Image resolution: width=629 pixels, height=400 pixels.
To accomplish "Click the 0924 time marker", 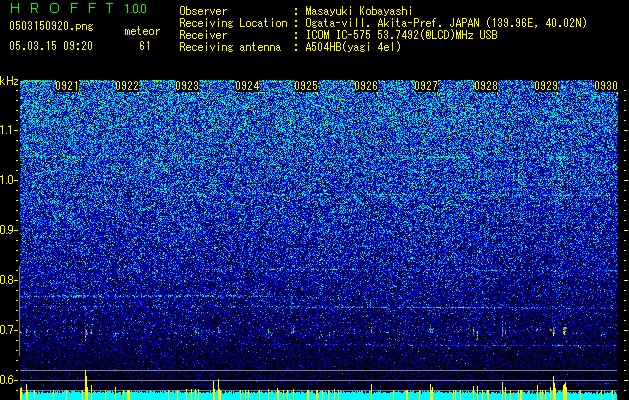I will click(247, 86).
